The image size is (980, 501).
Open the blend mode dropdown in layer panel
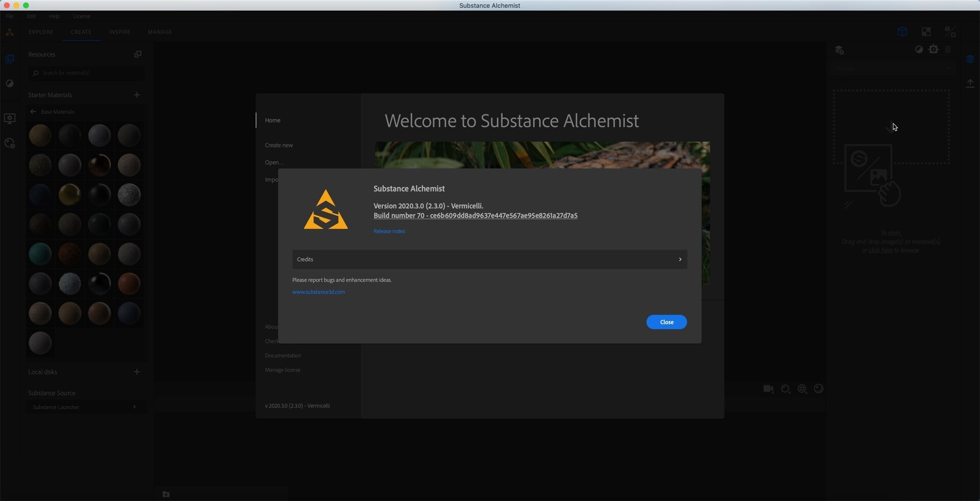coord(893,68)
